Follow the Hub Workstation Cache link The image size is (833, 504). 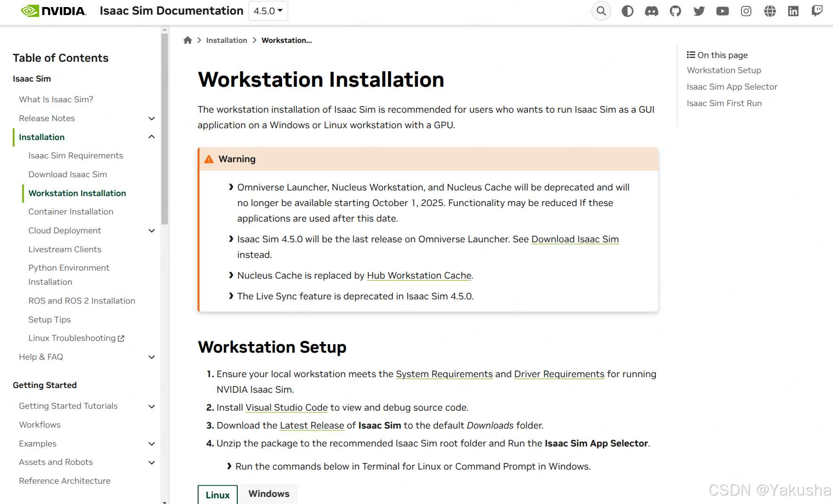[419, 275]
